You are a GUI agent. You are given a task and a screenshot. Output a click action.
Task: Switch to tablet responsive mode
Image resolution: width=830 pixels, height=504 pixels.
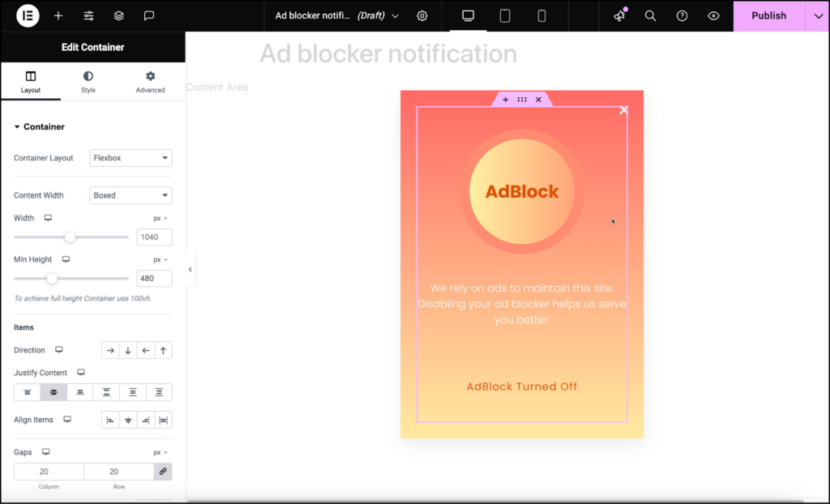[504, 15]
